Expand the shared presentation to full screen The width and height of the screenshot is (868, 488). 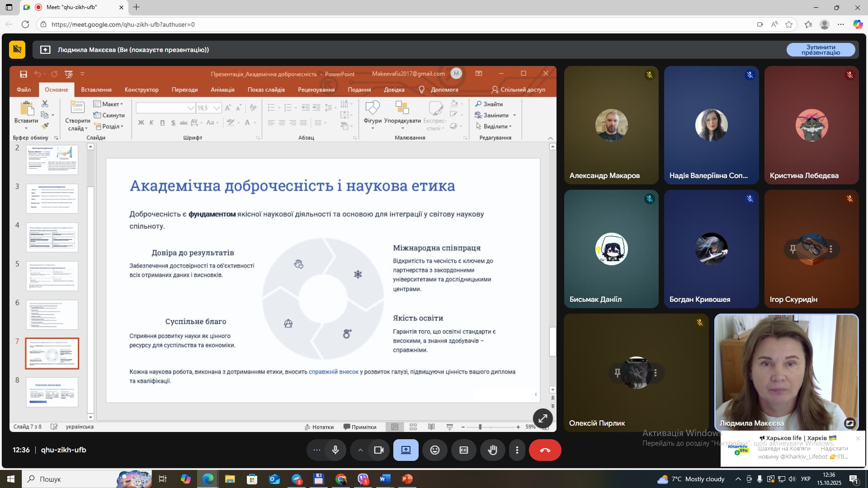[x=542, y=418]
